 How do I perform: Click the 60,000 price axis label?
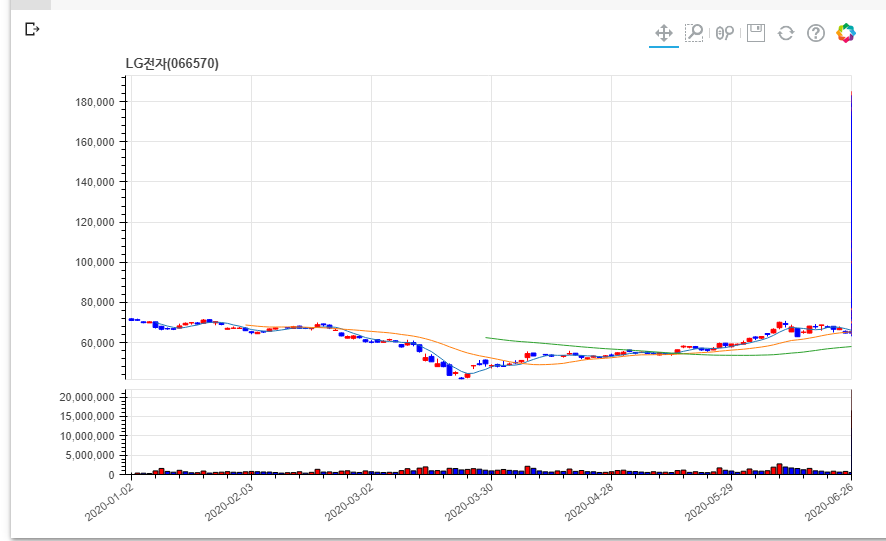tap(98, 343)
